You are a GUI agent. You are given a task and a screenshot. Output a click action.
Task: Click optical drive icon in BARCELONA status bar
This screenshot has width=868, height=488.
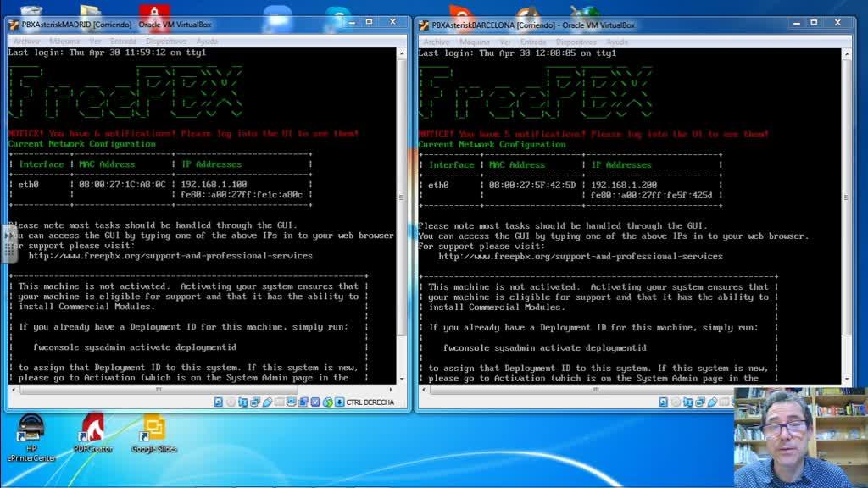[x=676, y=402]
